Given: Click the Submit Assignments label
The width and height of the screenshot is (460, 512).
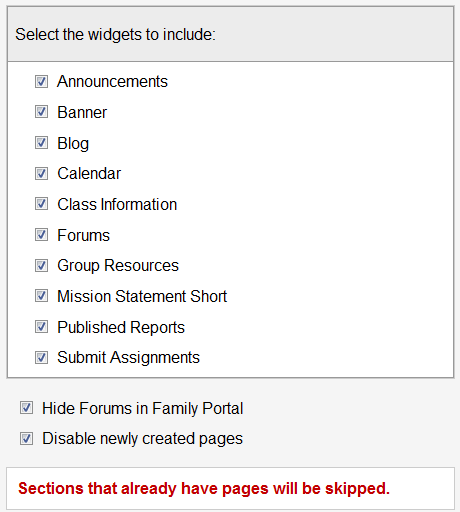Looking at the screenshot, I should pos(128,358).
